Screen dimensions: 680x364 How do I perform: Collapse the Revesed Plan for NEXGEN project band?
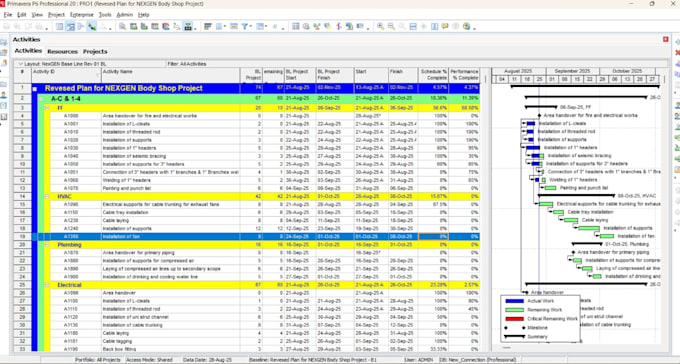35,89
